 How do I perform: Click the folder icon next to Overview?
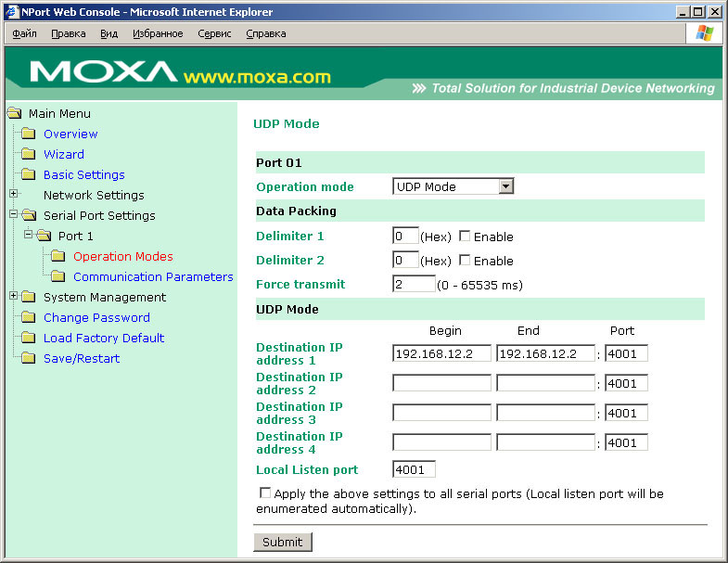coord(28,134)
